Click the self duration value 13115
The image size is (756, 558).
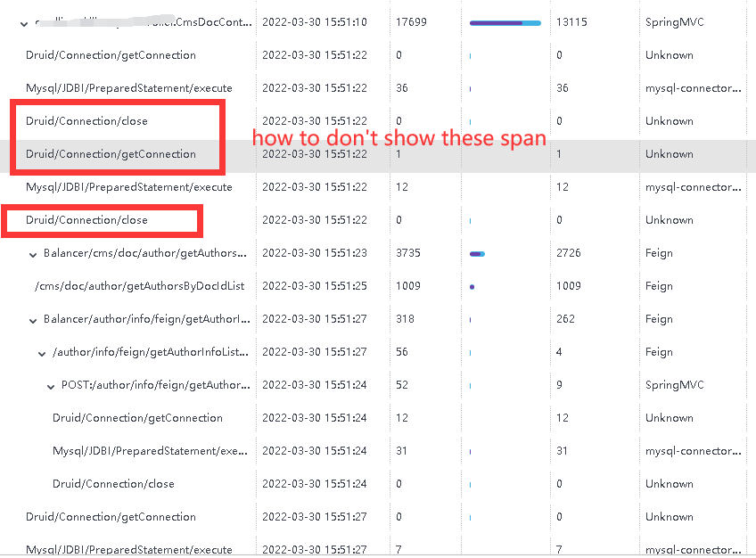click(571, 22)
